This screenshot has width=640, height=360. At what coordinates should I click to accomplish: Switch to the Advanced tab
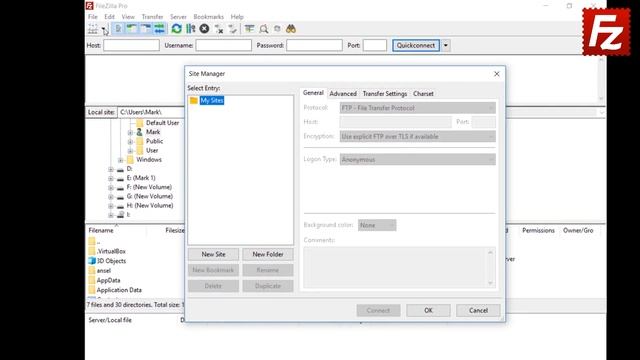tap(343, 93)
